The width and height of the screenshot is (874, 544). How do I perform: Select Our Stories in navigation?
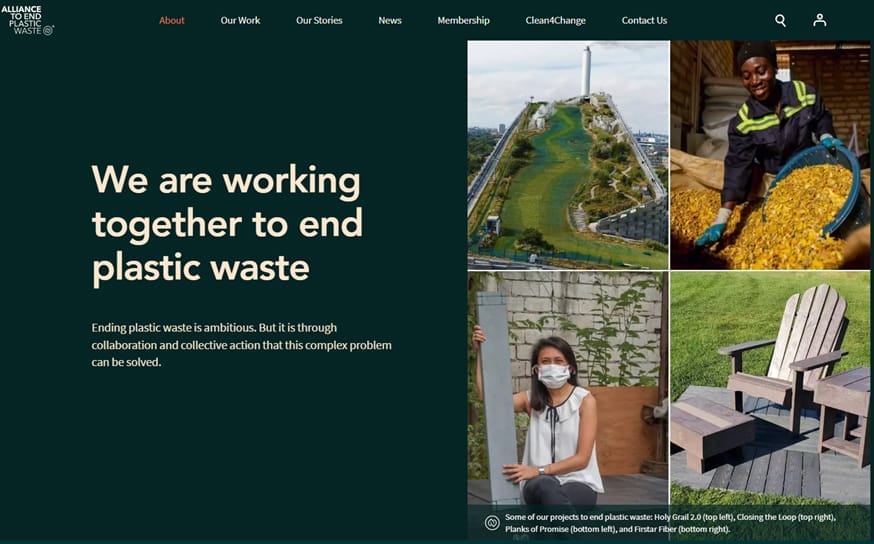point(319,21)
